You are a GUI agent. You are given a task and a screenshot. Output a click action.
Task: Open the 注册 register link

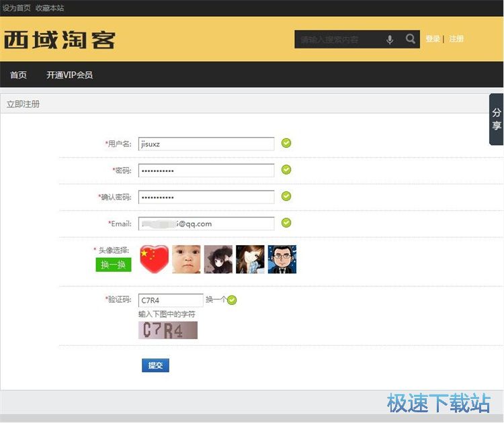(456, 39)
